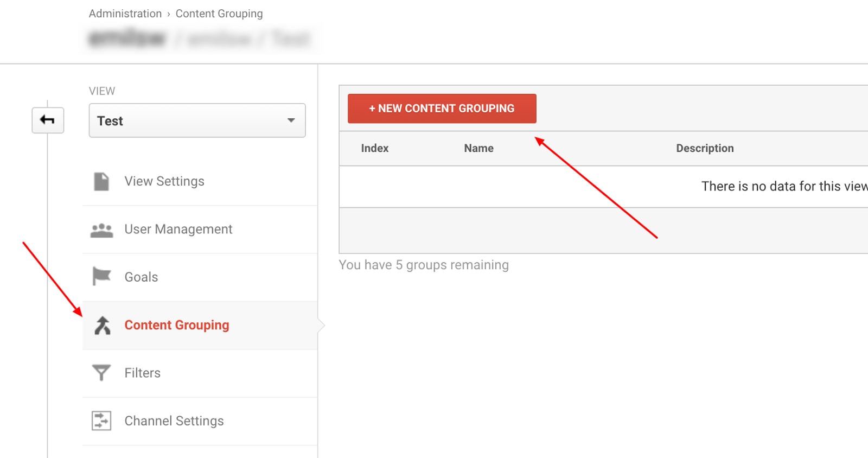Open View Settings
The width and height of the screenshot is (868, 458).
pos(164,181)
